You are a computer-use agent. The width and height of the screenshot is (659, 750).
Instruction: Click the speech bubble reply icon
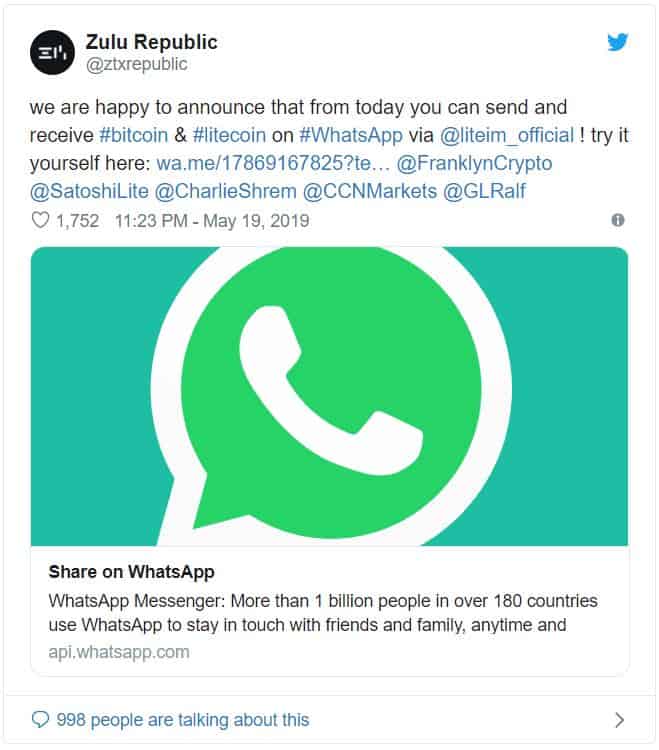(x=40, y=720)
